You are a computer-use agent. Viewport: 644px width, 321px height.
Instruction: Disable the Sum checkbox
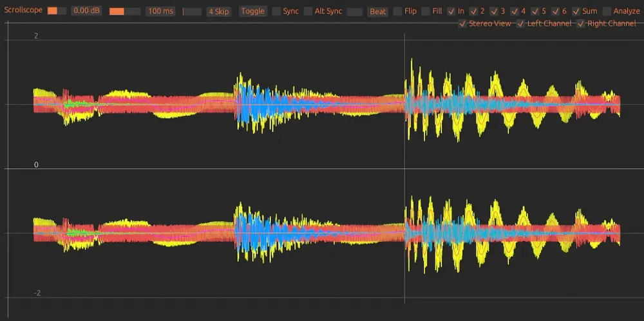576,12
